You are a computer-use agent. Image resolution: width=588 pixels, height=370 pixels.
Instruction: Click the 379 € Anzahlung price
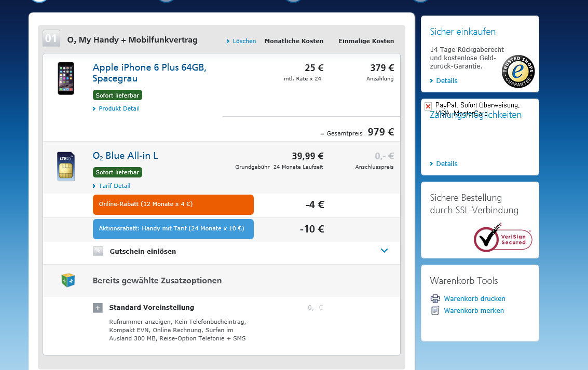(x=382, y=68)
